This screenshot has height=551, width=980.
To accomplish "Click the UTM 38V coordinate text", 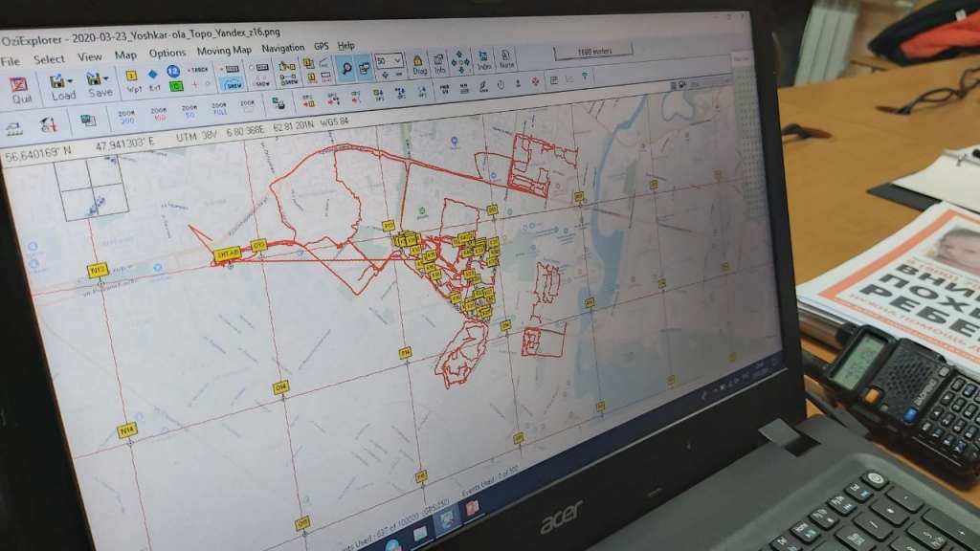I will [195, 136].
